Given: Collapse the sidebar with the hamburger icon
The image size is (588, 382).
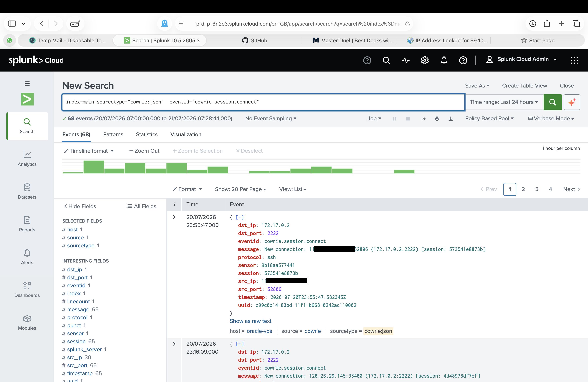Looking at the screenshot, I should [x=27, y=83].
